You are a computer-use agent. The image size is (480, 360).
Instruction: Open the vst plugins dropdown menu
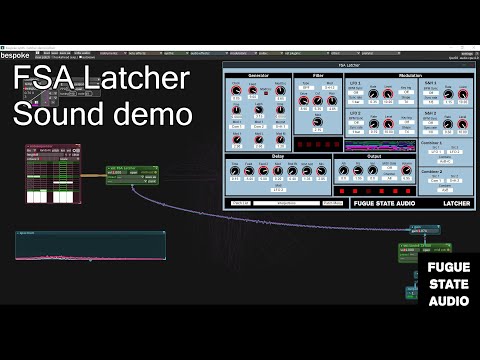coord(306,53)
